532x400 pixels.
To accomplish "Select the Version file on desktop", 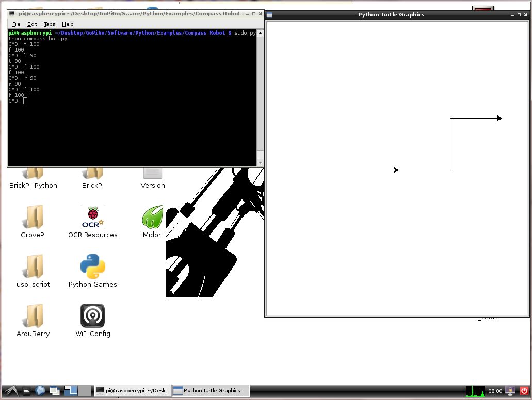I will tap(153, 178).
